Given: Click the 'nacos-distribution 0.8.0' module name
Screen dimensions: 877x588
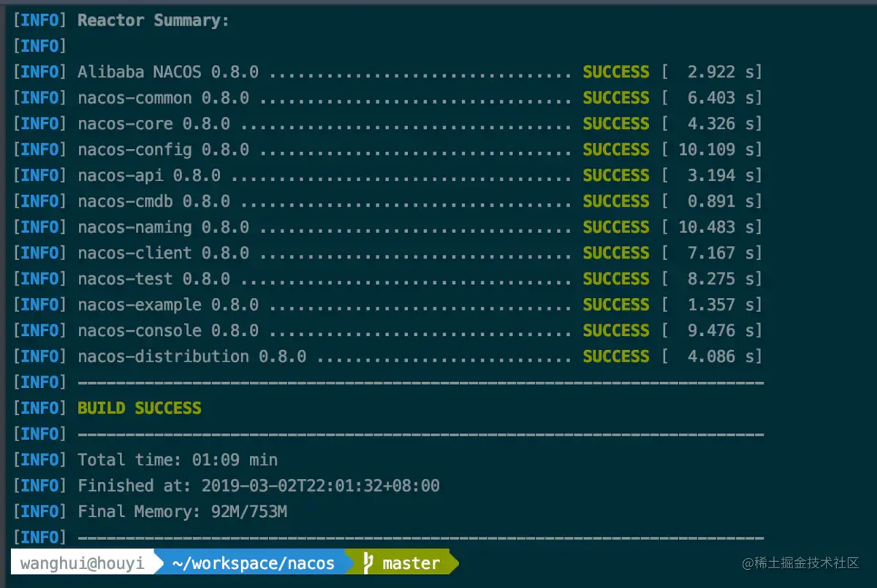Looking at the screenshot, I should click(x=192, y=356).
